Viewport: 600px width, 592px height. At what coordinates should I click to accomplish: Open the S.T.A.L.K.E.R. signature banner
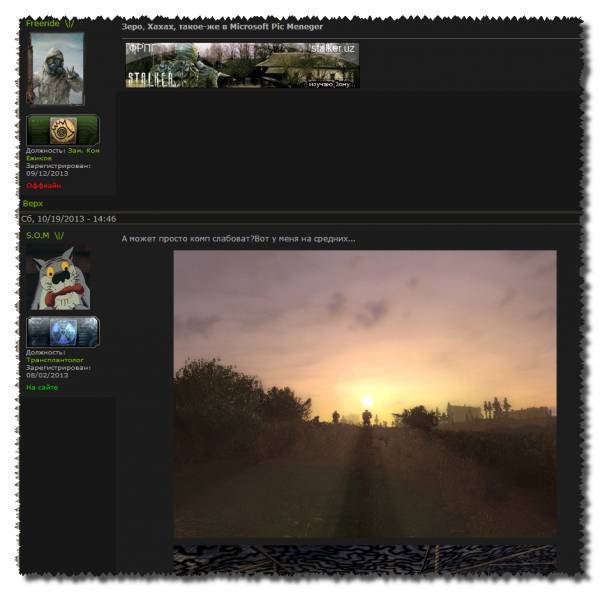[x=242, y=65]
